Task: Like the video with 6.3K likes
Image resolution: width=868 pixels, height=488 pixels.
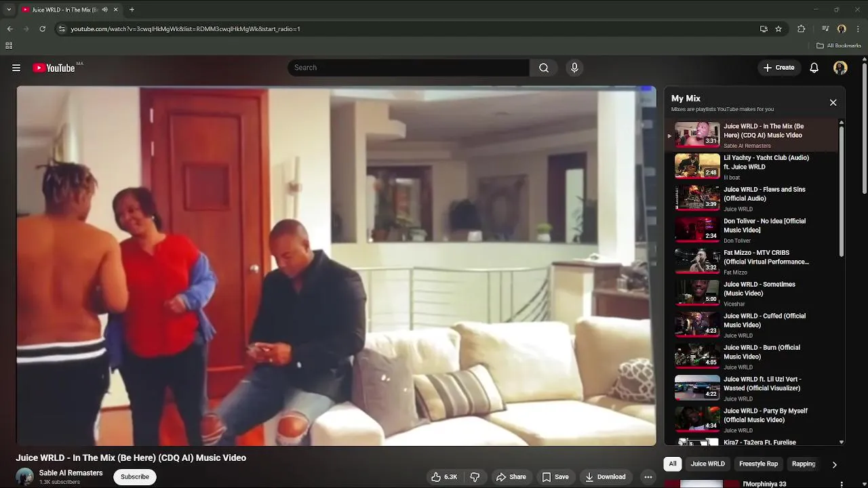Action: click(x=444, y=477)
